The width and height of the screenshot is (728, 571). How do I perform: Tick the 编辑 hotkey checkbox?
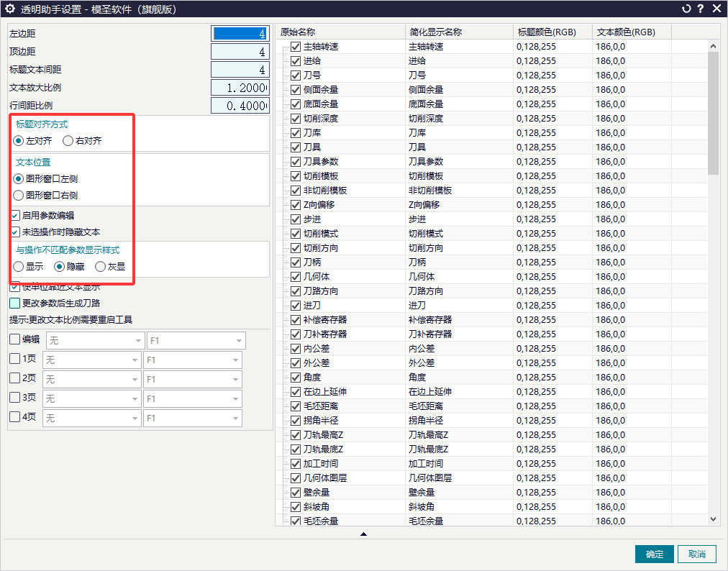coord(15,339)
